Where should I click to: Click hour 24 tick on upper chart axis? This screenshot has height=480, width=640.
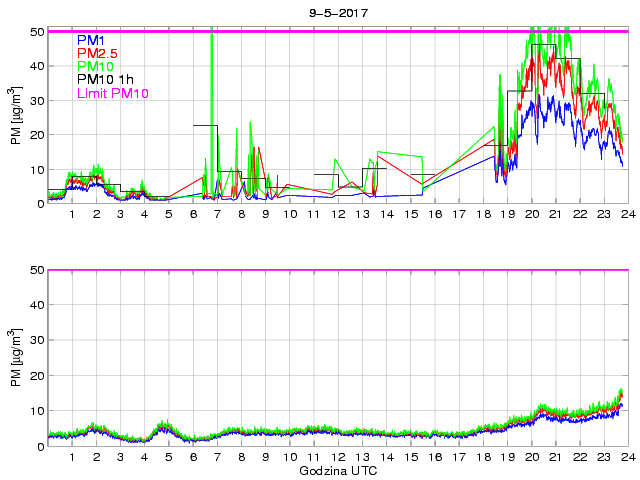[627, 215]
